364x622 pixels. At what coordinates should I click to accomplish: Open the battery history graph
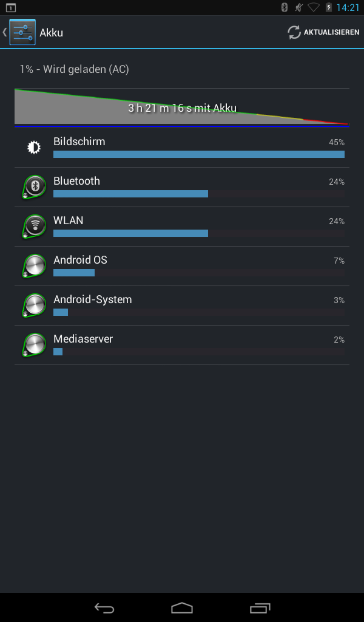point(182,108)
